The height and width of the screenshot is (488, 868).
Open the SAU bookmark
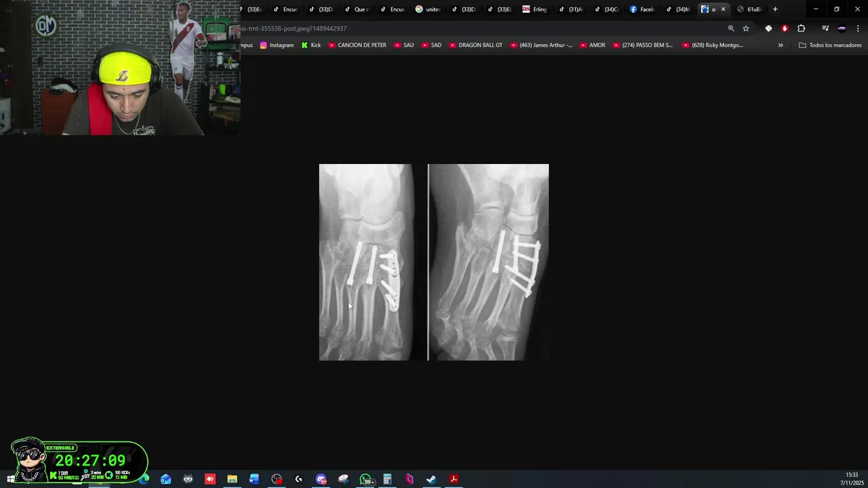pyautogui.click(x=403, y=45)
